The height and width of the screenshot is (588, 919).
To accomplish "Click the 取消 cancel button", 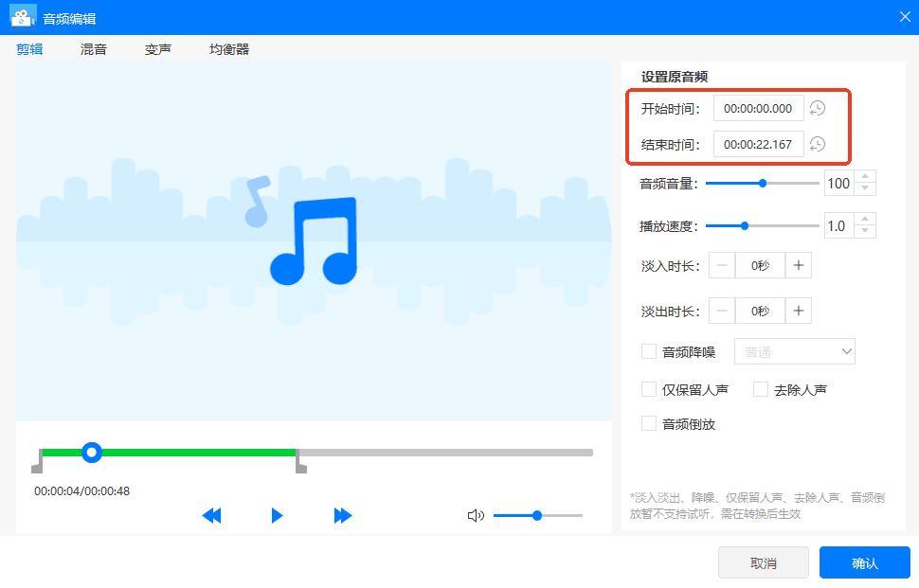I will [x=763, y=562].
